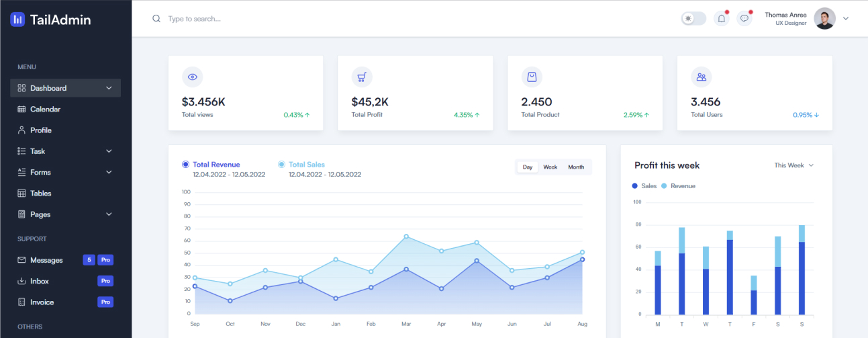868x338 pixels.
Task: Switch chart to Week view
Action: (550, 167)
